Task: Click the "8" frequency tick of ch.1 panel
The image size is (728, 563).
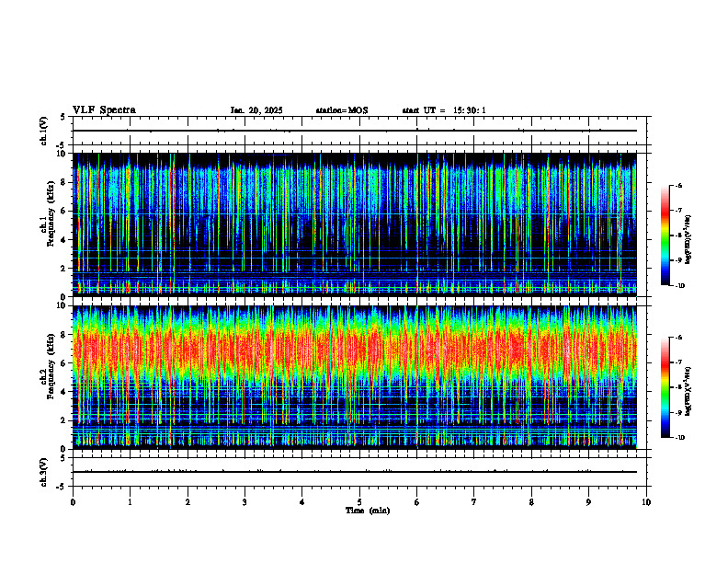Action: coord(64,182)
